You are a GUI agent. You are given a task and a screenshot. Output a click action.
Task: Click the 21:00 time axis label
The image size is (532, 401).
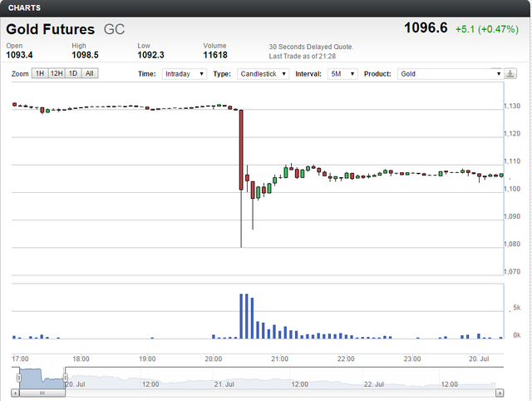coord(279,359)
